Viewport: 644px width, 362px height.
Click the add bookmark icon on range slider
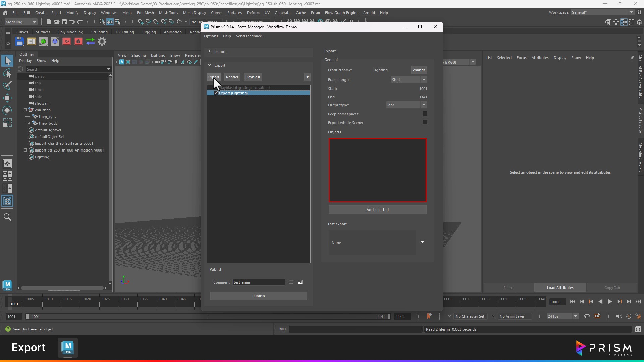429,316
